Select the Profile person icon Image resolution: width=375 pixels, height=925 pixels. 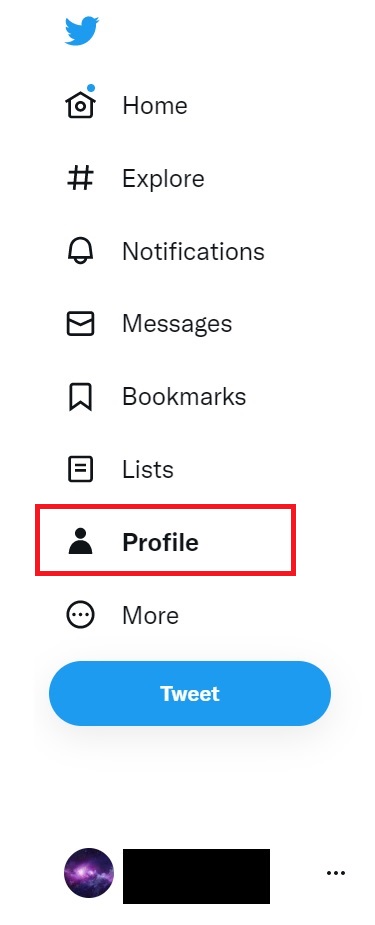click(81, 542)
